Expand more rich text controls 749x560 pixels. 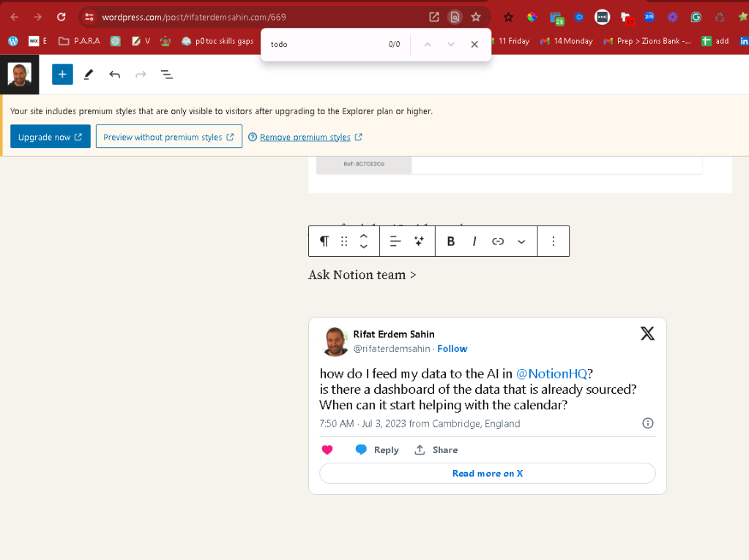click(x=521, y=241)
